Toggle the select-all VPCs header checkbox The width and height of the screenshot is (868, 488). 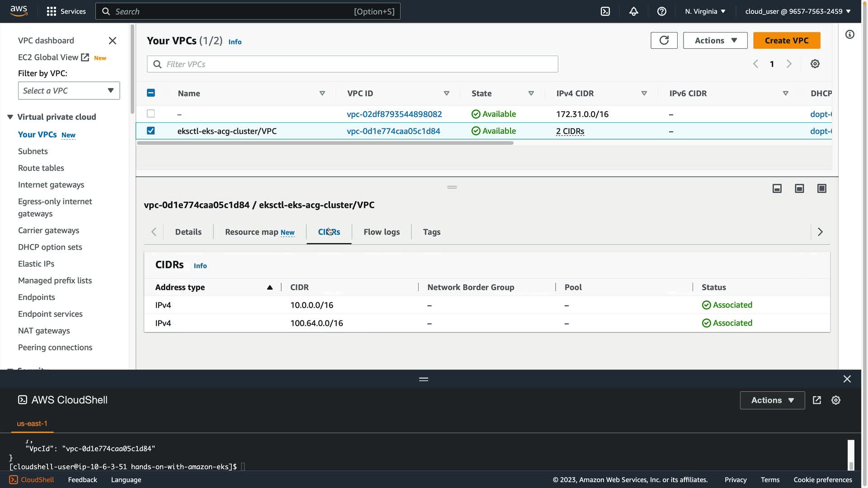tap(151, 93)
